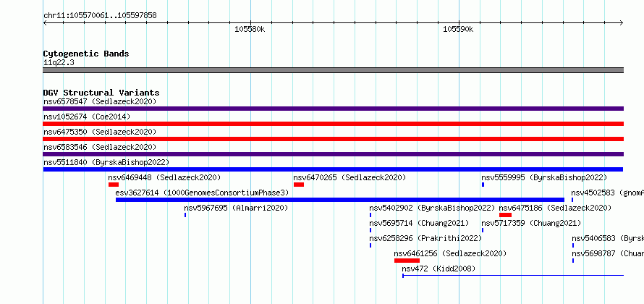The image size is (644, 304).
Task: Click nsv6469448 (Sedlazeck2020) label
Action: (164, 177)
